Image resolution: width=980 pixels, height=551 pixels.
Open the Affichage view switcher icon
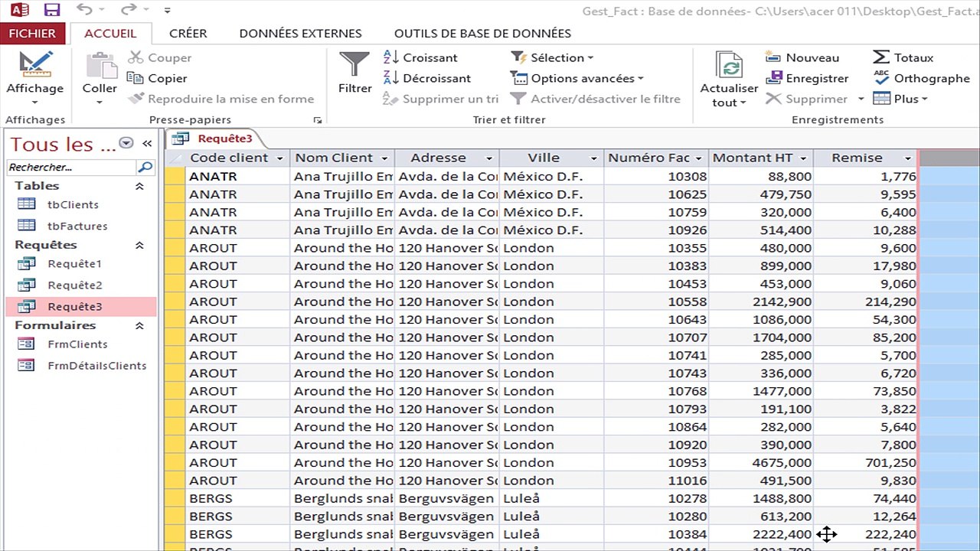pyautogui.click(x=35, y=64)
